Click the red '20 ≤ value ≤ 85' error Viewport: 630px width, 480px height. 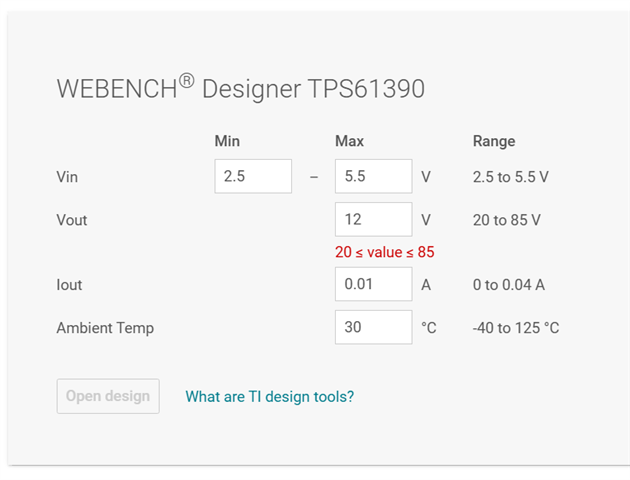(x=384, y=252)
